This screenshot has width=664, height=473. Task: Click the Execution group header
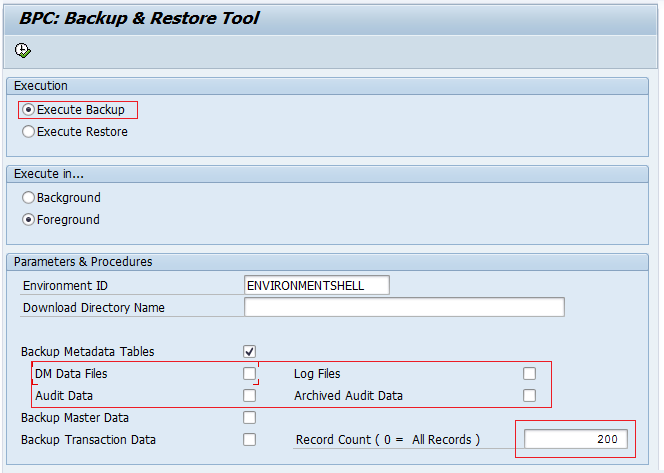pos(41,86)
